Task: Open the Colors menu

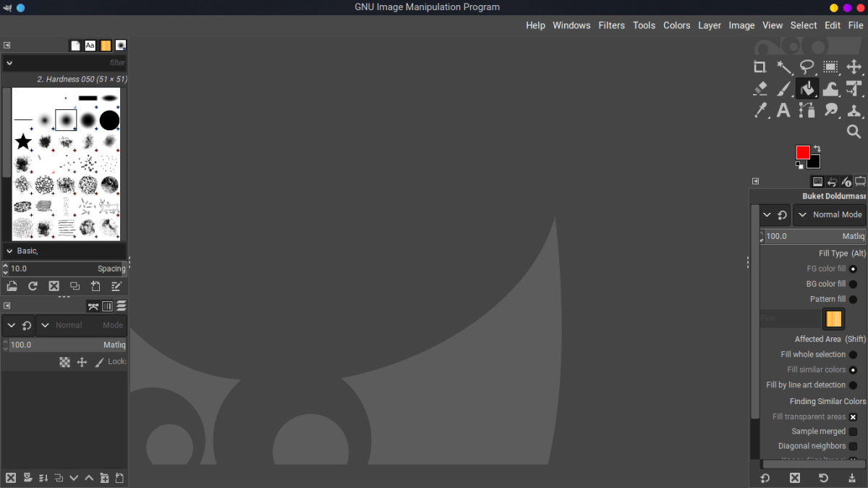Action: (x=676, y=25)
